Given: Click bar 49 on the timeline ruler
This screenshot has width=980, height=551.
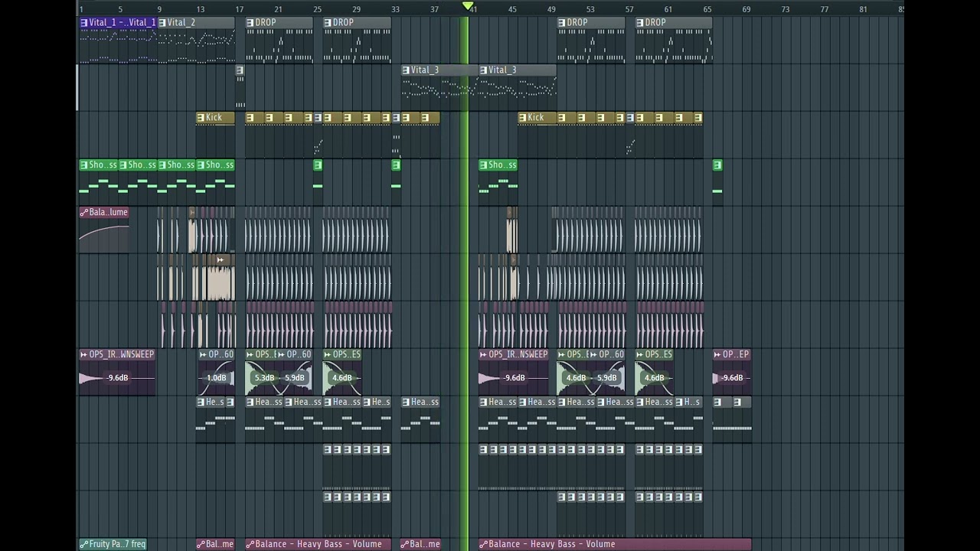Looking at the screenshot, I should point(551,9).
